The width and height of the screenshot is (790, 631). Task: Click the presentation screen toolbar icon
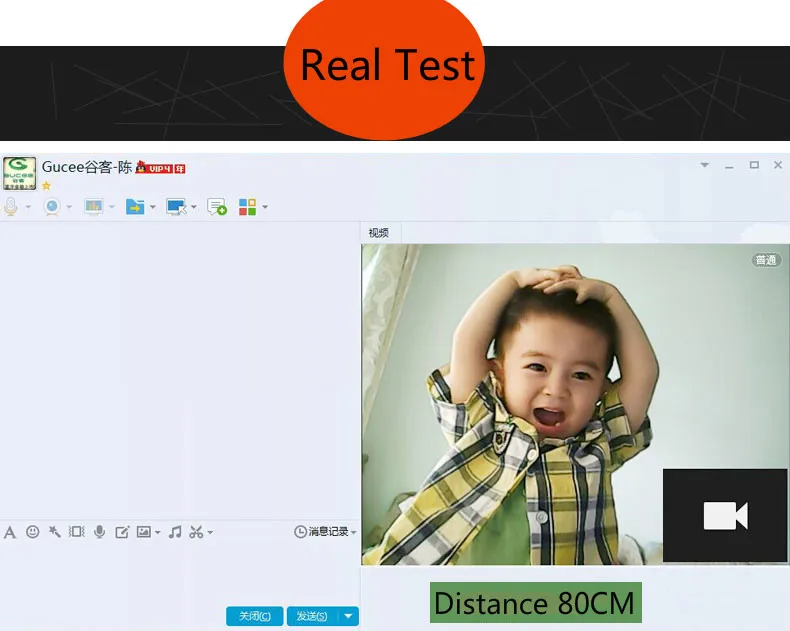[x=94, y=207]
